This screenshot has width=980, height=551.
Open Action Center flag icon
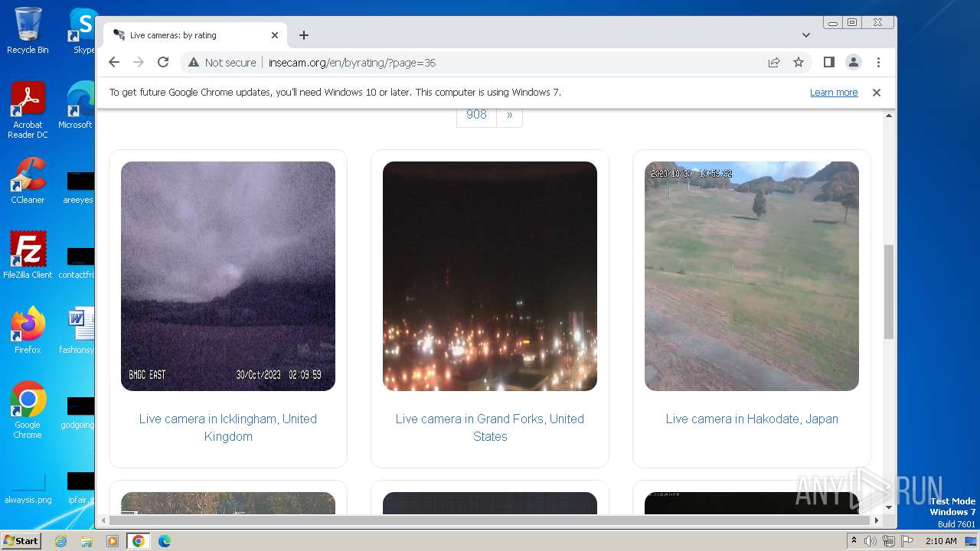(906, 541)
